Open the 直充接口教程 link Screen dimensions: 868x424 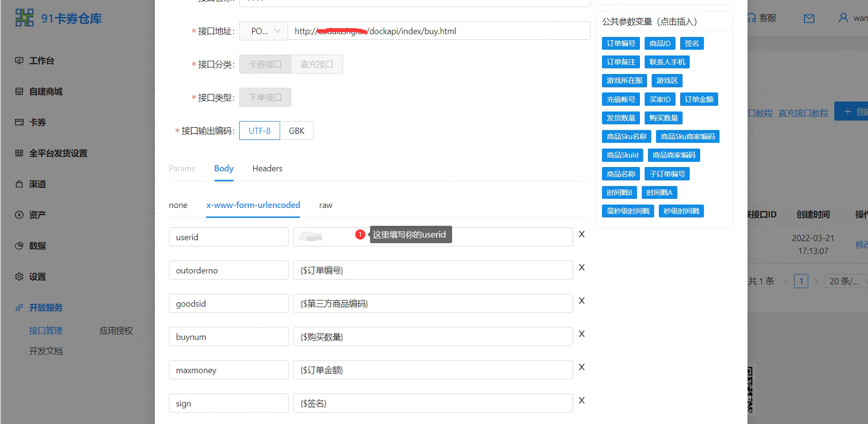point(803,113)
